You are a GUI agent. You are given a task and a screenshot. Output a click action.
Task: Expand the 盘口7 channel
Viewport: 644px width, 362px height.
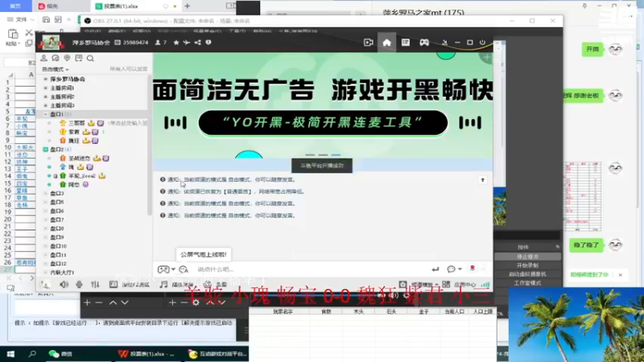click(x=46, y=220)
